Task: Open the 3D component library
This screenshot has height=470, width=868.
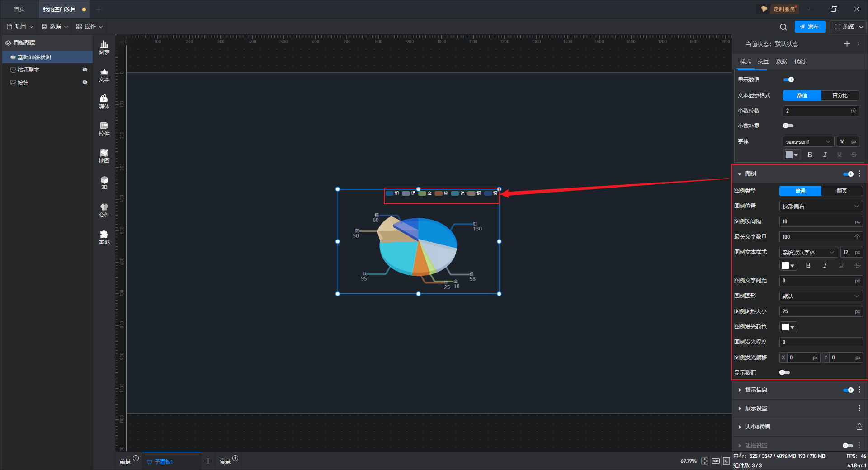Action: pyautogui.click(x=104, y=183)
